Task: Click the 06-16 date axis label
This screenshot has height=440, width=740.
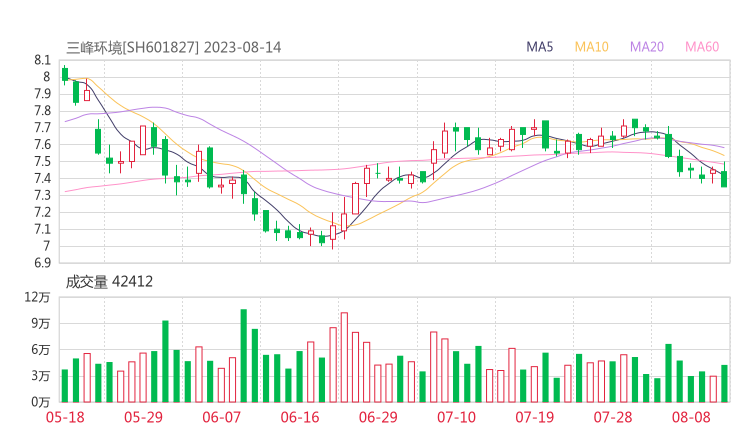Action: point(300,417)
